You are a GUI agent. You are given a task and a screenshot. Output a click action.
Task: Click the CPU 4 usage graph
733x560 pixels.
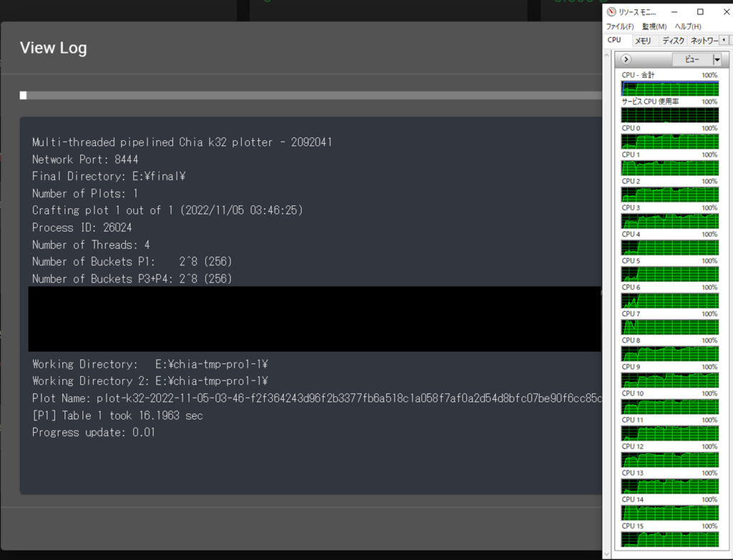669,248
